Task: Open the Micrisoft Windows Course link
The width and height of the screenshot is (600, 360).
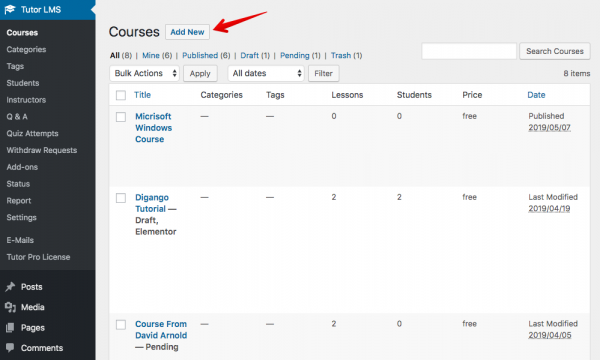Action: pyautogui.click(x=153, y=128)
